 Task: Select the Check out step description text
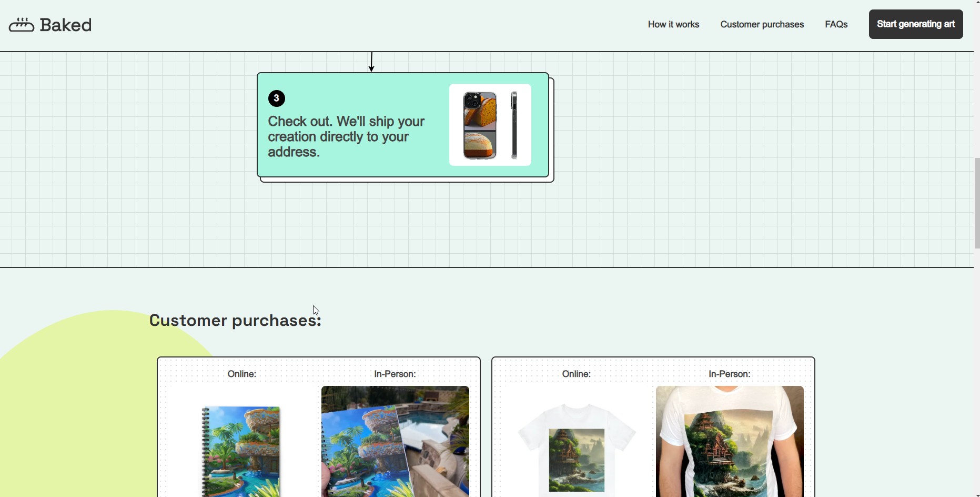tap(346, 137)
